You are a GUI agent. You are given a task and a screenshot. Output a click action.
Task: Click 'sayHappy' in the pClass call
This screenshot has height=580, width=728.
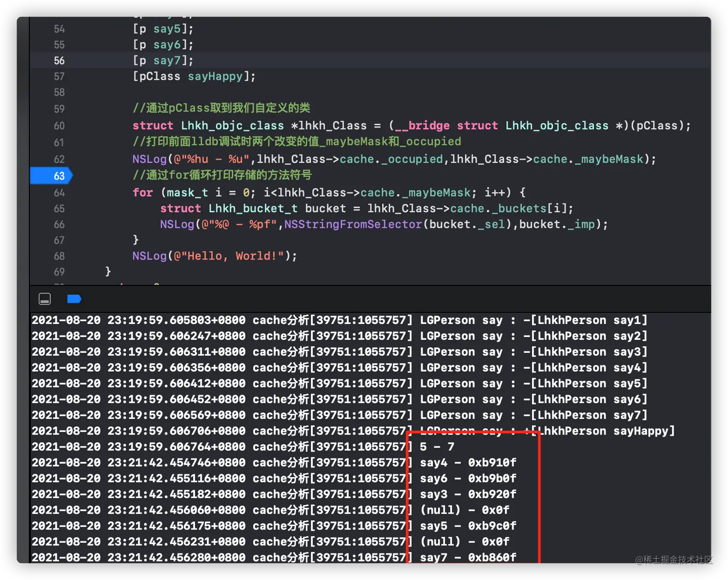point(215,77)
